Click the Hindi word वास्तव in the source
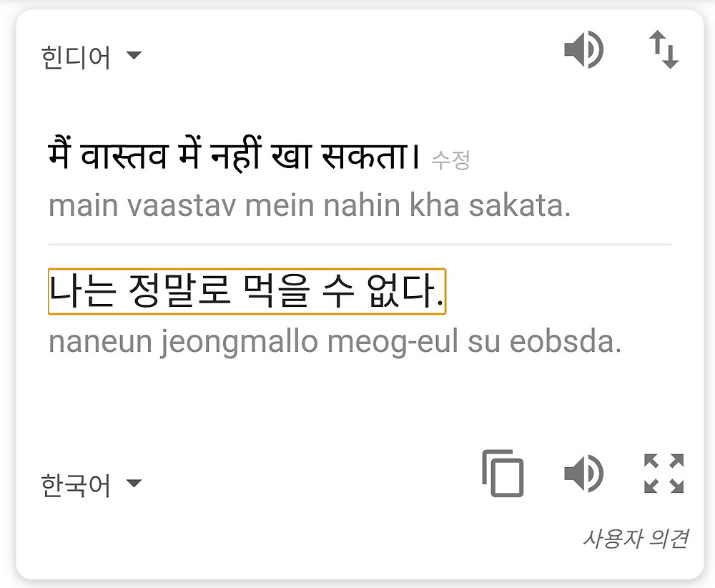Viewport: 715px width, 588px height. [x=124, y=155]
